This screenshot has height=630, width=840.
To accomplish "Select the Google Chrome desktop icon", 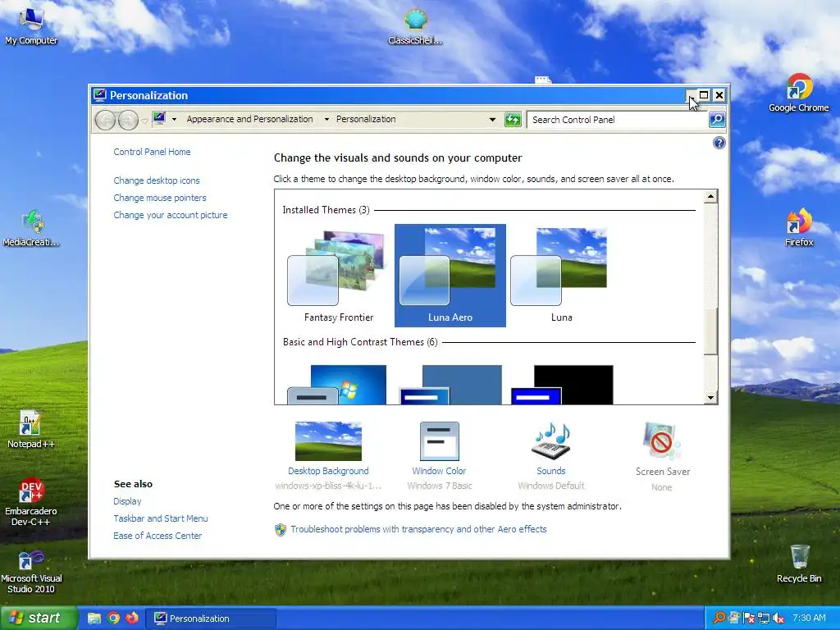I will point(799,93).
